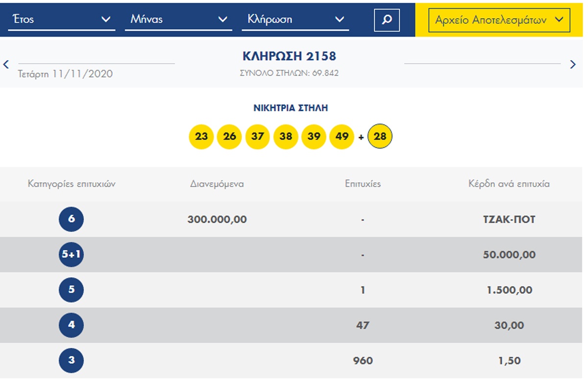Select the category 3 badge
This screenshot has height=390, width=588.
[x=72, y=361]
